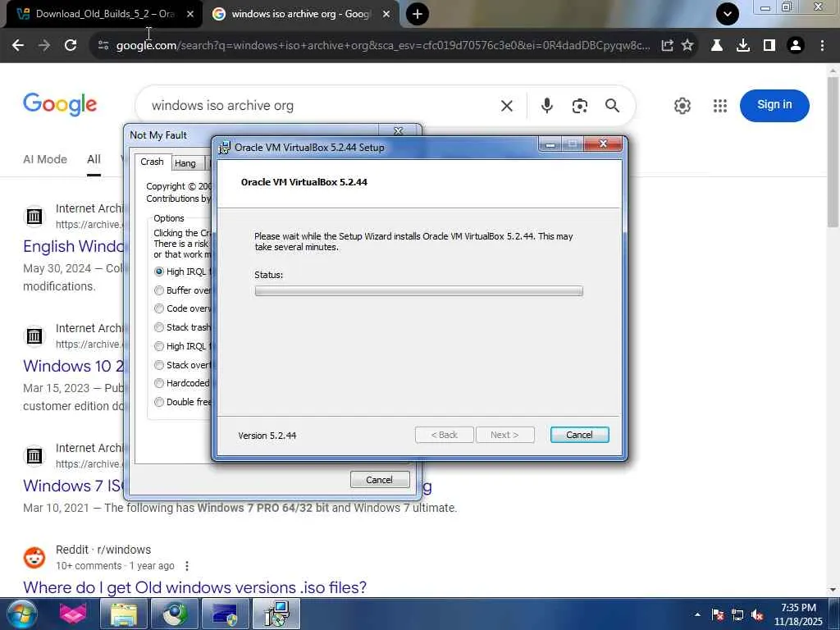Open Windows Start orb

tap(22, 614)
